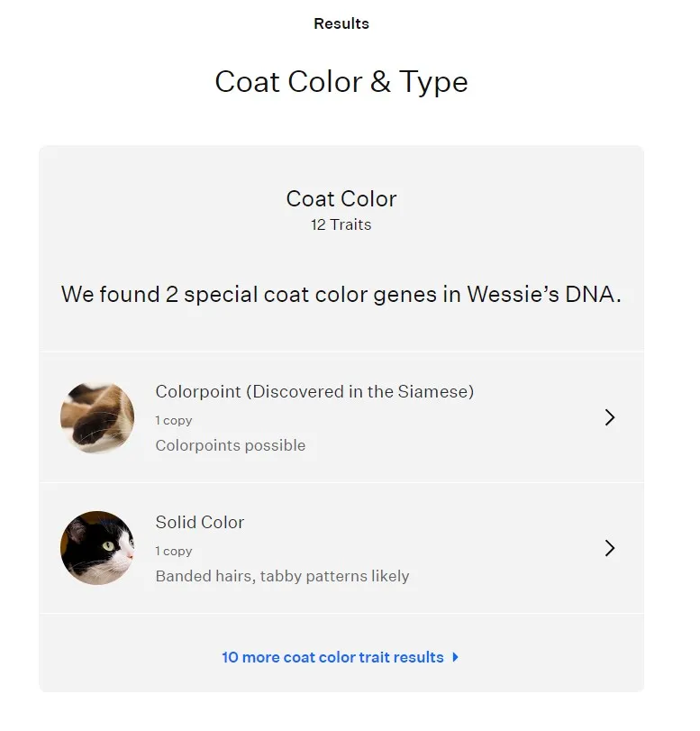
Task: Click 1 copy under Solid Color
Action: point(175,551)
